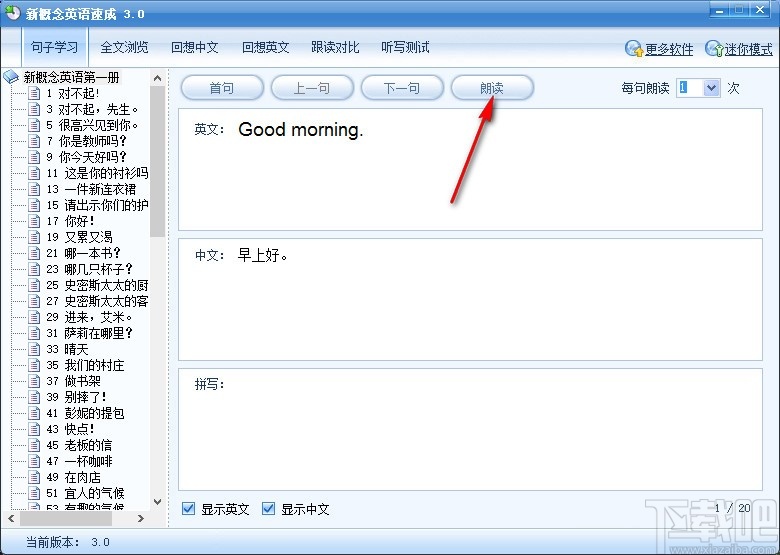This screenshot has height=555, width=780.
Task: Toggle the 显示英文 checkbox
Action: point(189,508)
